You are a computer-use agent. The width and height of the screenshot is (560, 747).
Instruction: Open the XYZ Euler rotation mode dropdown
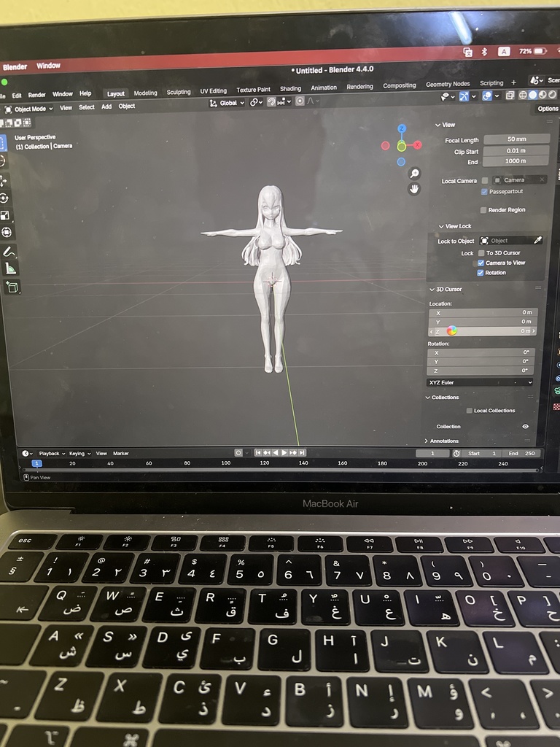(x=480, y=382)
